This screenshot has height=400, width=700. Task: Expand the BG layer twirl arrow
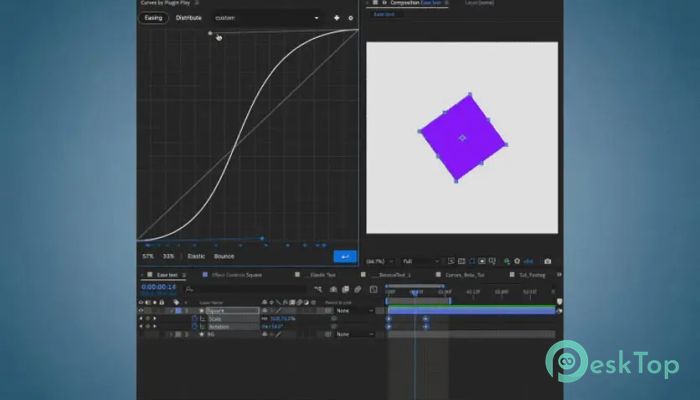[171, 334]
